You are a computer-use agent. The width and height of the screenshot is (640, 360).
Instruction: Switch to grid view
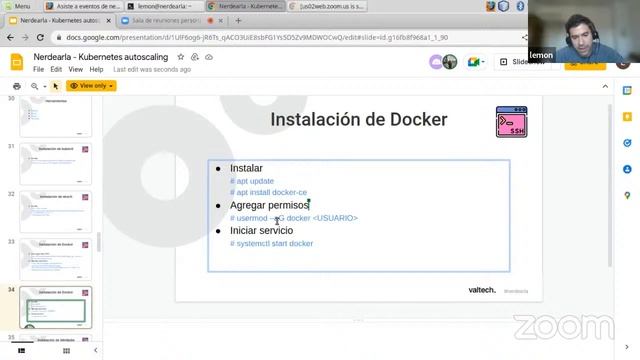(66, 351)
